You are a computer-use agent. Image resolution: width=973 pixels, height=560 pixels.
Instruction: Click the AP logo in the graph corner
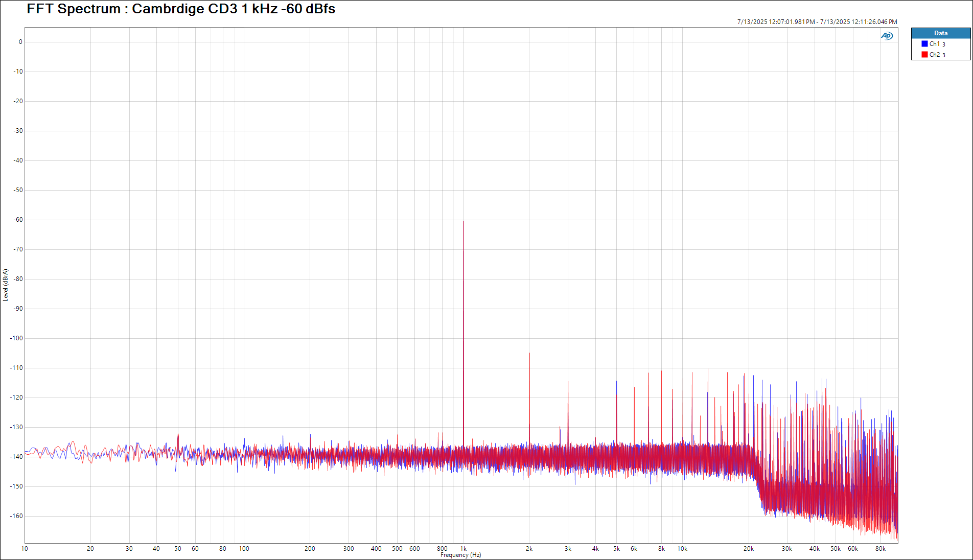click(x=887, y=36)
